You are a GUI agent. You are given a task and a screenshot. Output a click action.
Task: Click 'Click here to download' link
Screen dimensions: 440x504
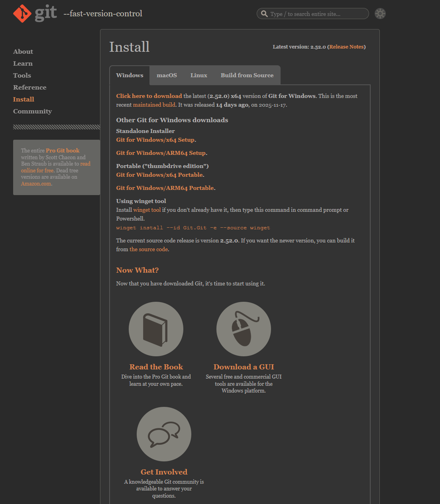tap(149, 96)
